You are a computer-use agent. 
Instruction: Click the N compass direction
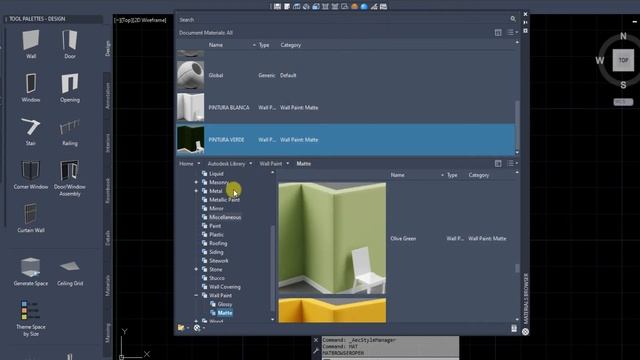click(623, 36)
